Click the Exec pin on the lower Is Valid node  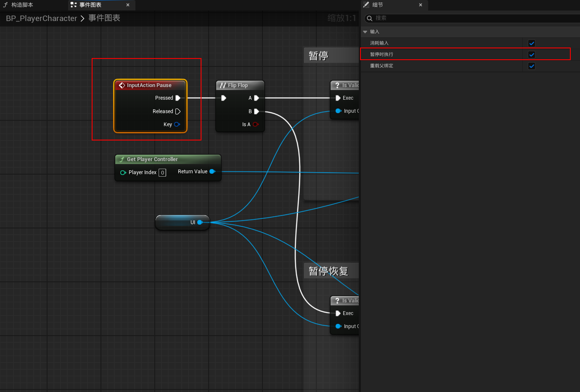click(338, 313)
